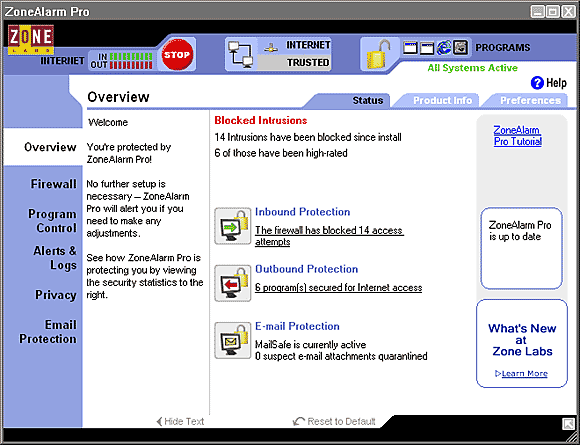Image resolution: width=580 pixels, height=445 pixels.
Task: Click the Outbound Protection monitor icon
Action: tap(233, 283)
